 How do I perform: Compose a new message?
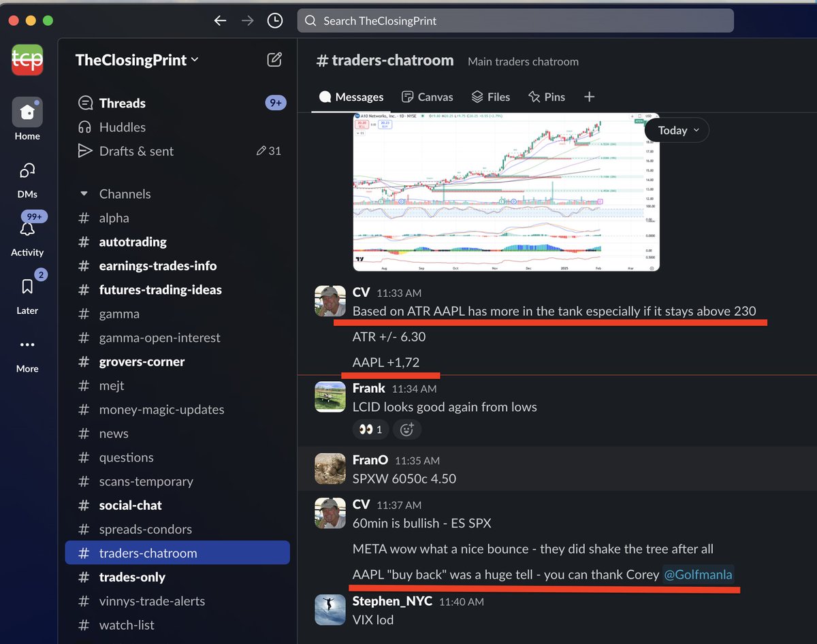274,59
